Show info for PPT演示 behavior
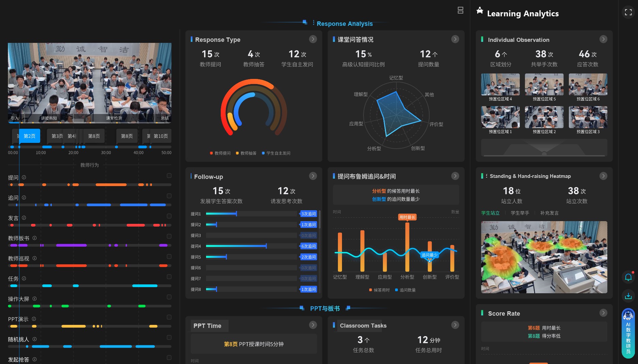 click(34, 319)
